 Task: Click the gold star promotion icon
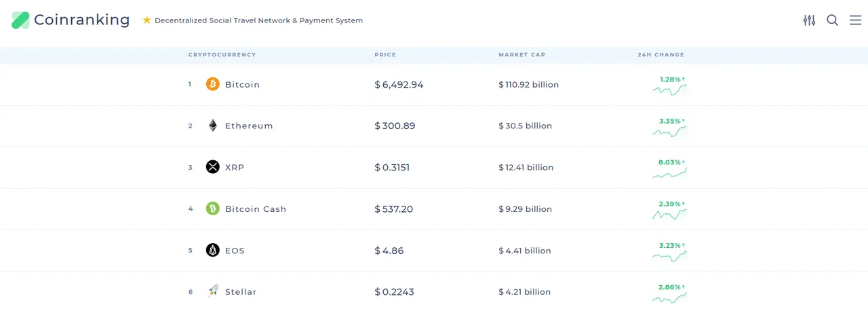pos(146,20)
